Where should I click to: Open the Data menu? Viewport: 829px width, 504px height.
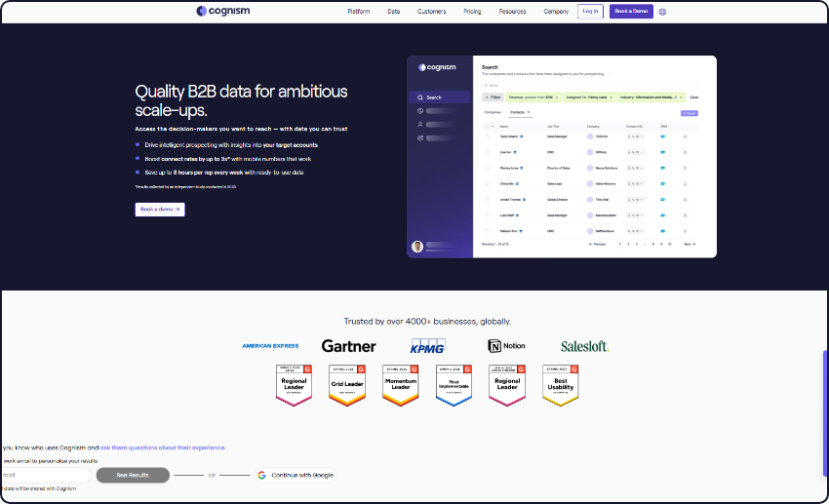coord(394,11)
